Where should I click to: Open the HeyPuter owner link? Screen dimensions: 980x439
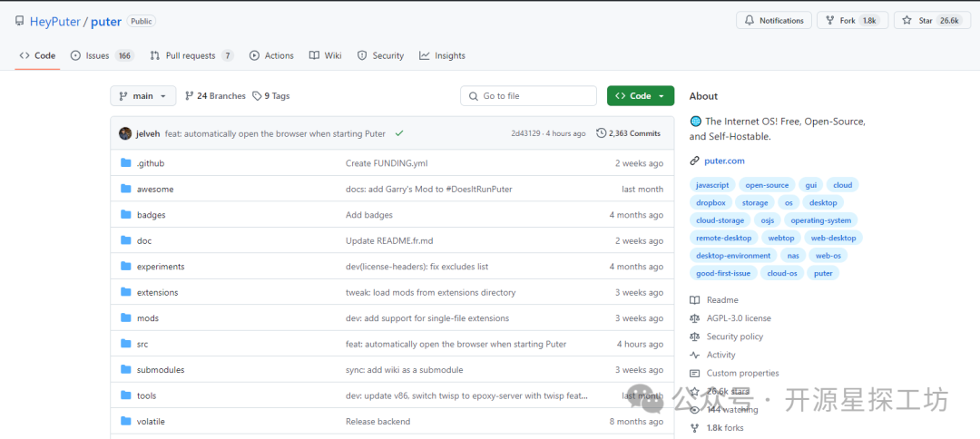click(55, 21)
